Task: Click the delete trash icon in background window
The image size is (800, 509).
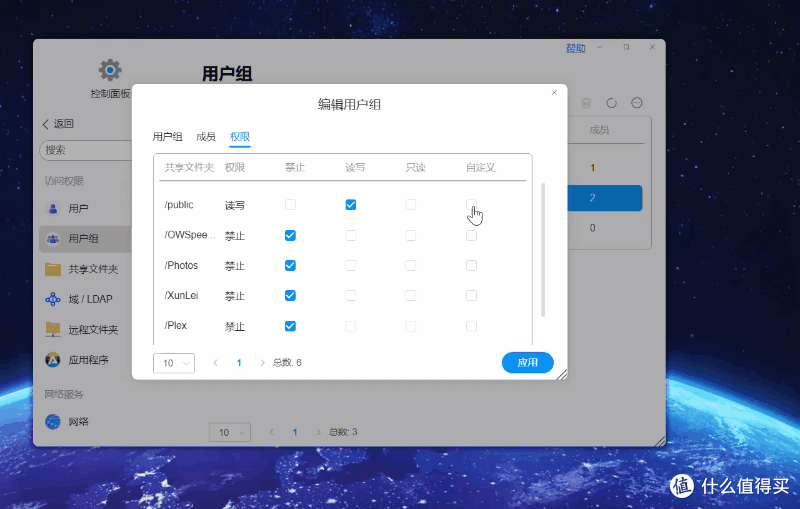Action: click(586, 103)
